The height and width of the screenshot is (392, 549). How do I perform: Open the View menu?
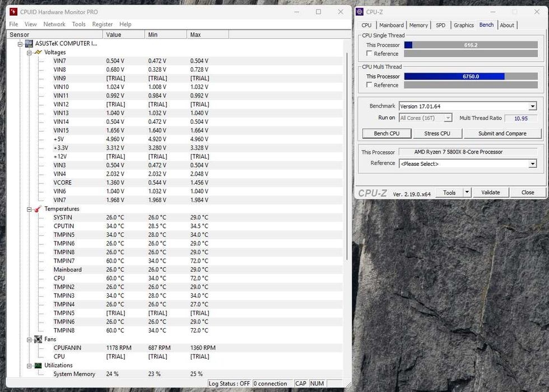pos(30,24)
